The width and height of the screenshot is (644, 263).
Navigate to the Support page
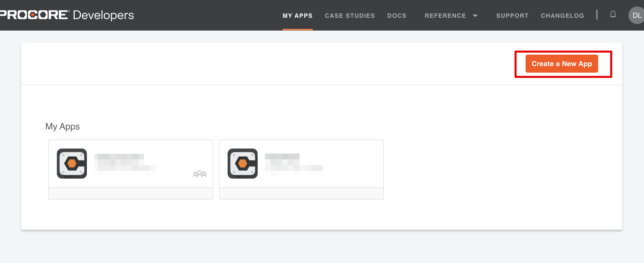pyautogui.click(x=512, y=16)
